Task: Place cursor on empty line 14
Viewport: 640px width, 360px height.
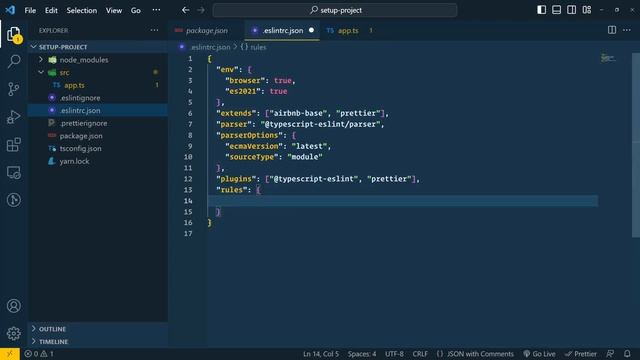Action: pyautogui.click(x=403, y=201)
